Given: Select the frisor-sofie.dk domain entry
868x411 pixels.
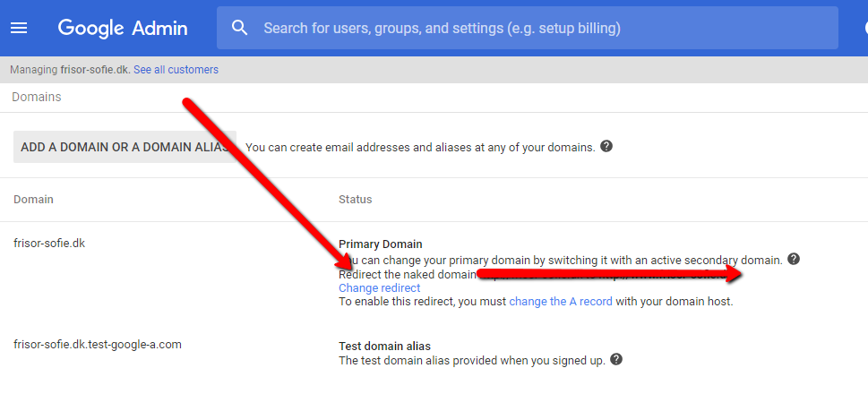Looking at the screenshot, I should 49,243.
